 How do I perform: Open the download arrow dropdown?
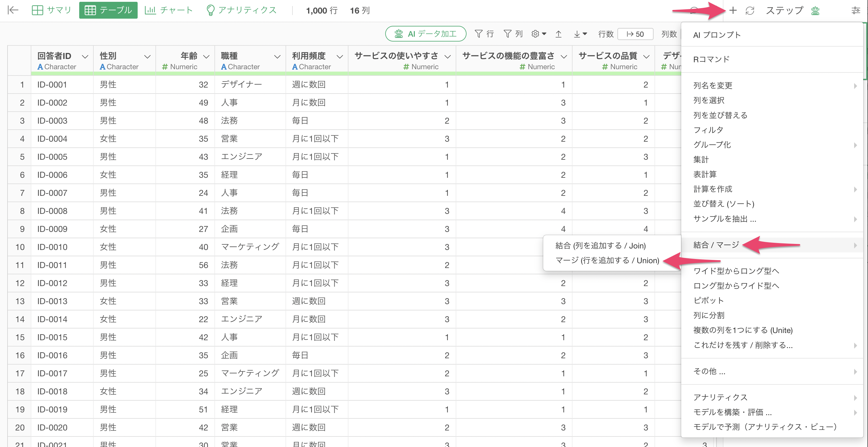pos(580,34)
